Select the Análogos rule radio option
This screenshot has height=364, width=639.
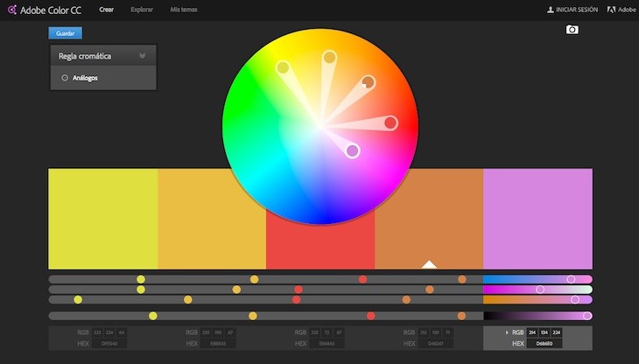coord(65,78)
